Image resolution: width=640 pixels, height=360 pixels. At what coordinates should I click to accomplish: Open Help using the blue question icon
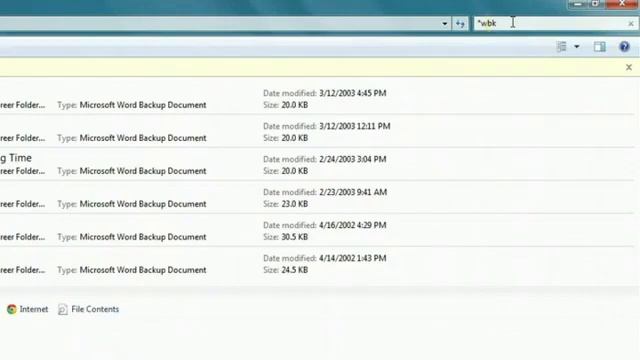tap(624, 47)
